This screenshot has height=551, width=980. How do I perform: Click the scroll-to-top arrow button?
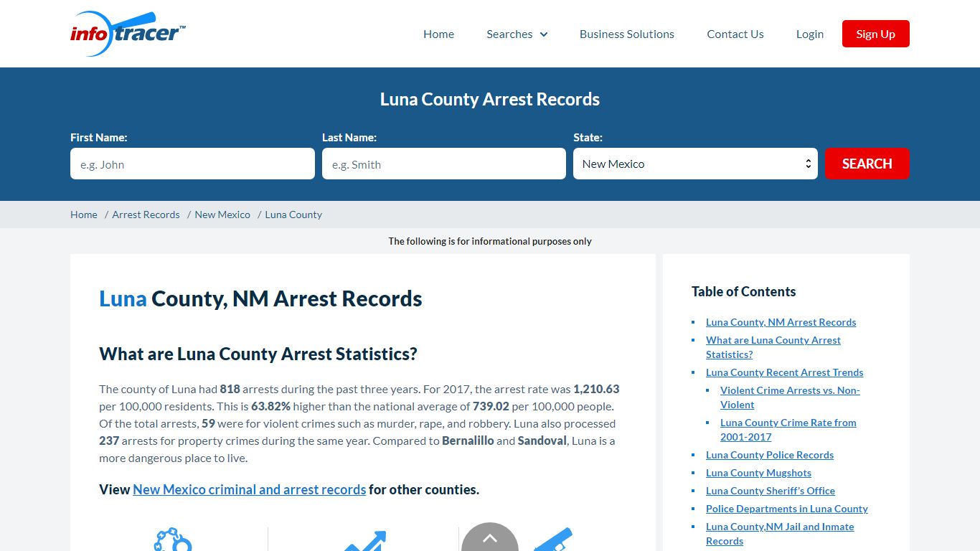coord(490,538)
